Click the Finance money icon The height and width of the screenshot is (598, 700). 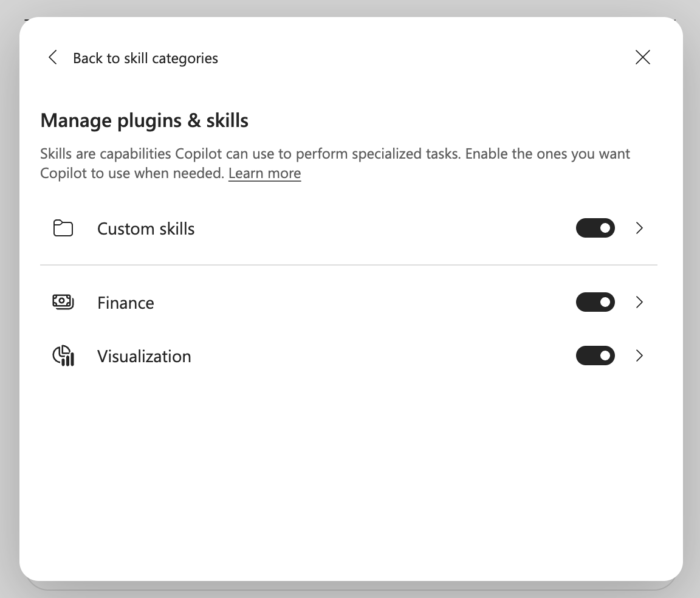pyautogui.click(x=63, y=303)
